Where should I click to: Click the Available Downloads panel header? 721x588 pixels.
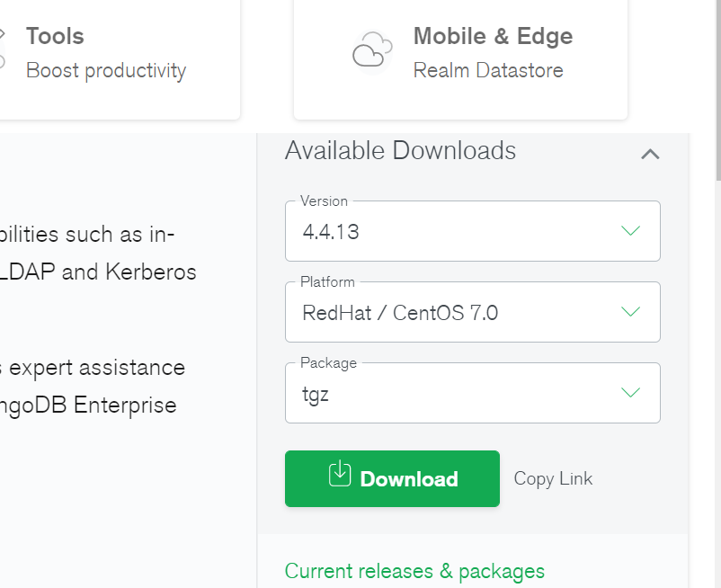point(399,151)
